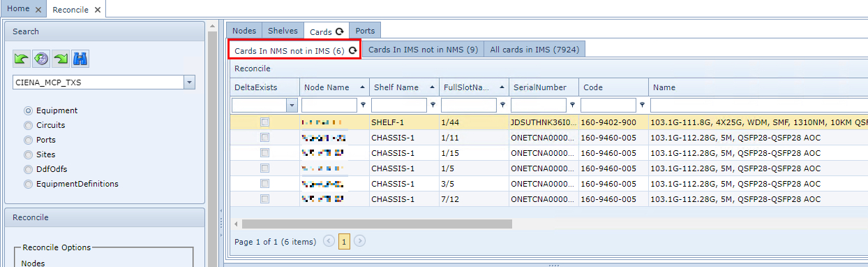Select the JDSUTHNK36I0... serial number cell
Viewport: 868px width, 267px height.
544,122
